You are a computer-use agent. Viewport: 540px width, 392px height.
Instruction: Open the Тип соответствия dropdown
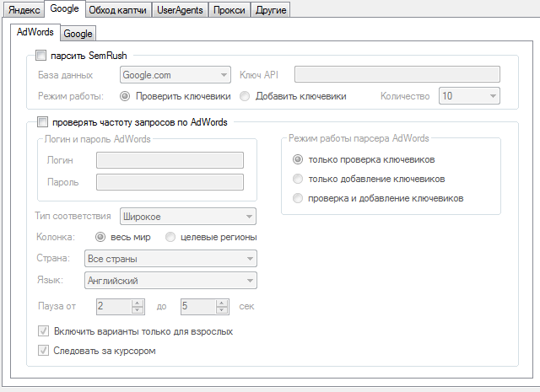(188, 215)
